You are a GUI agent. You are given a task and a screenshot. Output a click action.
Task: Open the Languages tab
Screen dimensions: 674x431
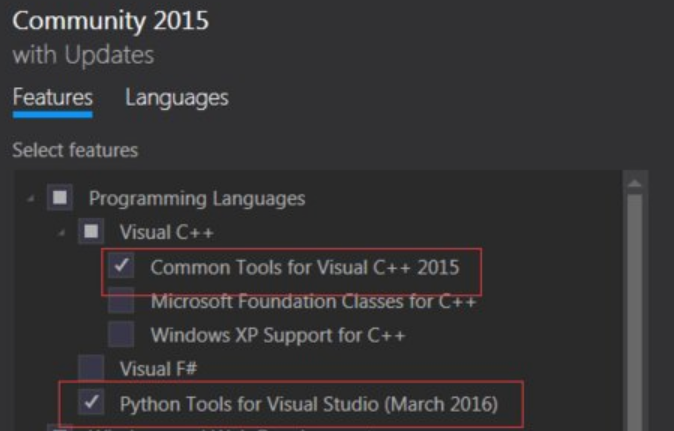176,98
